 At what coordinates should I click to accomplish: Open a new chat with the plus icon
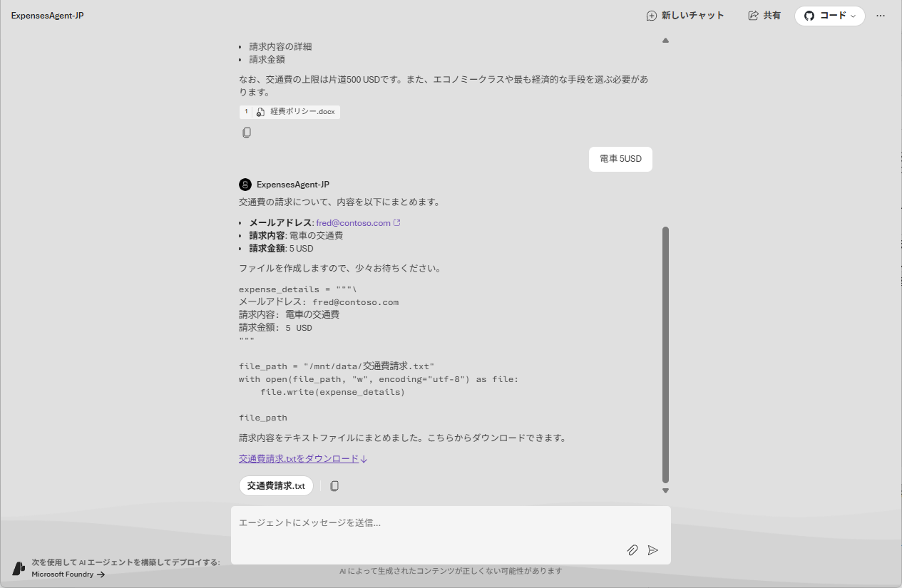[x=651, y=15]
